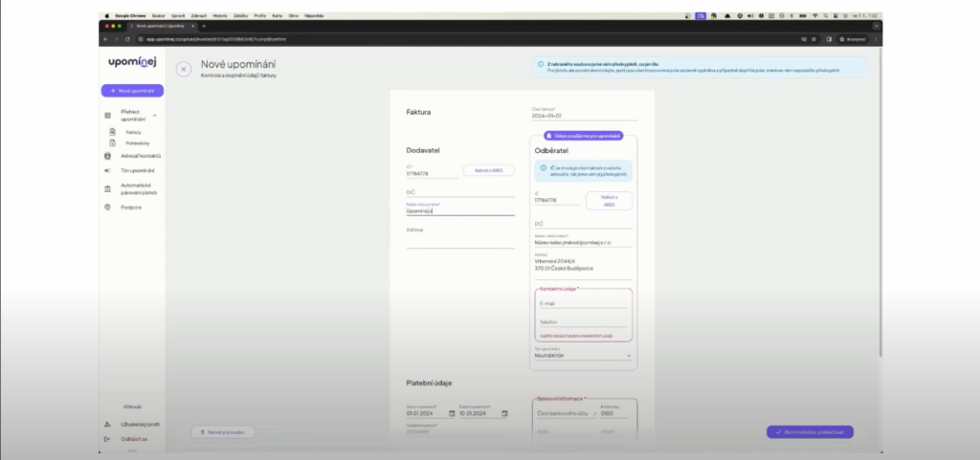The image size is (980, 460).
Task: Open Uživatelský profil
Action: coord(140,425)
